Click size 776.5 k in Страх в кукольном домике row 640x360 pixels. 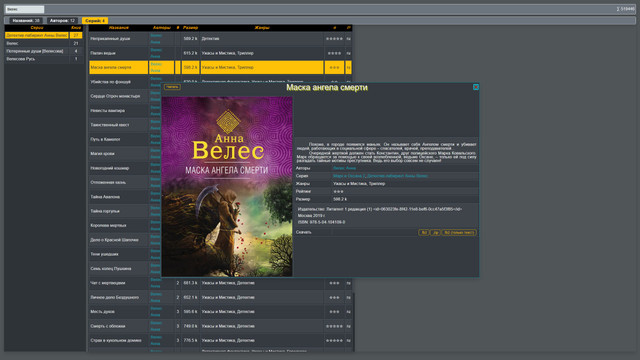[190, 340]
